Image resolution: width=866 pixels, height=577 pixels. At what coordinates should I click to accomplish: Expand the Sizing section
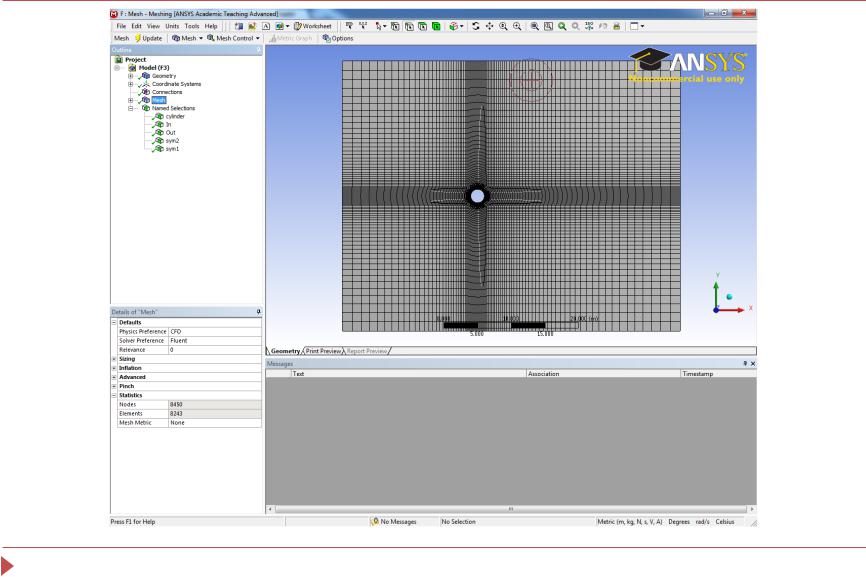point(114,359)
